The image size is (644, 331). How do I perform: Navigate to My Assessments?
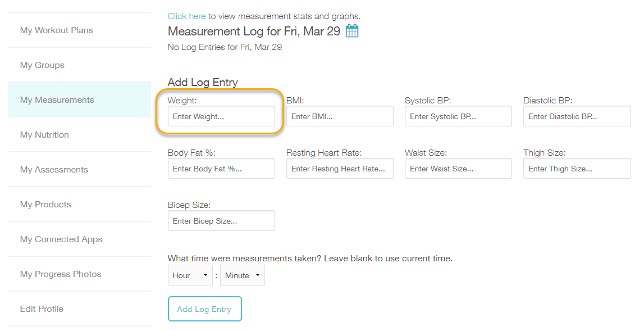point(54,170)
